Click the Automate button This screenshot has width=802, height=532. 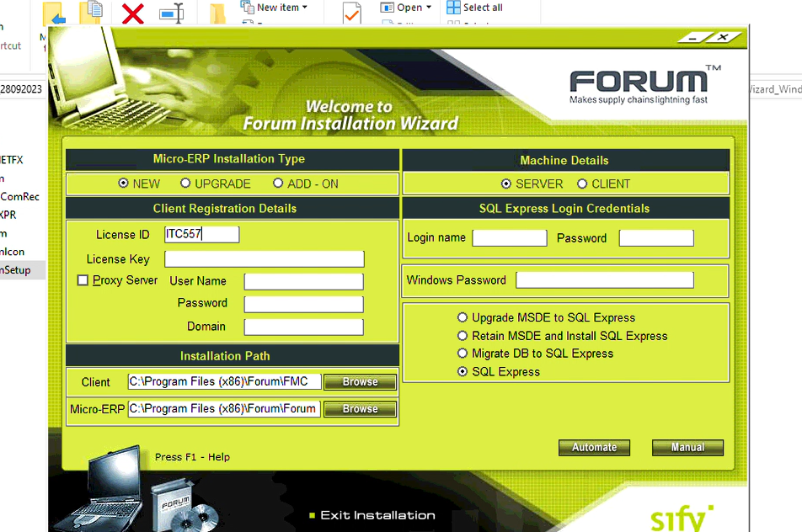(x=595, y=447)
